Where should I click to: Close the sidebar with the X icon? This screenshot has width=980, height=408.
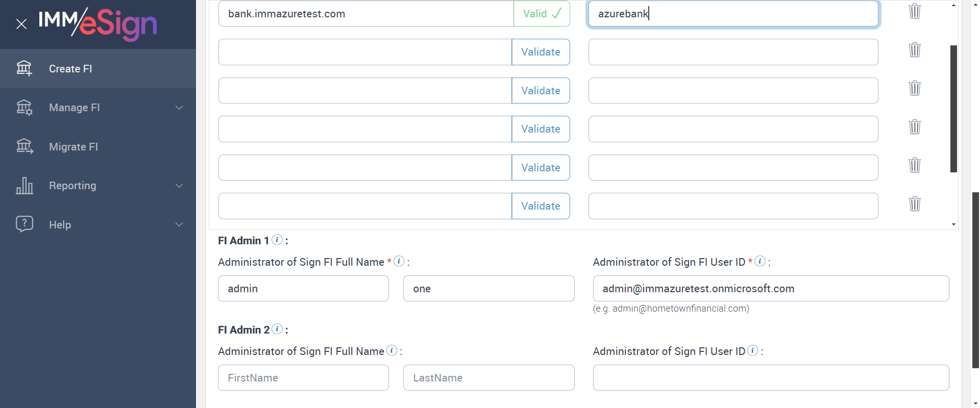click(x=21, y=24)
